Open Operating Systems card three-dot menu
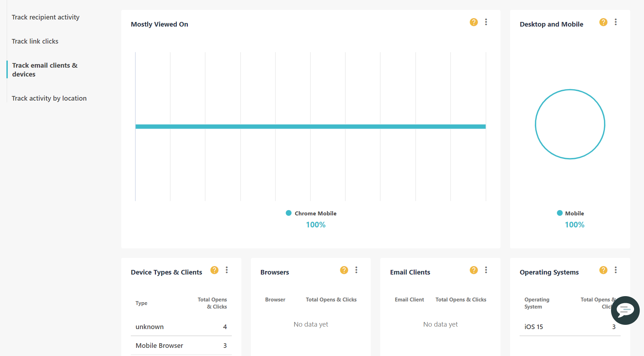Image resolution: width=644 pixels, height=356 pixels. pos(616,270)
